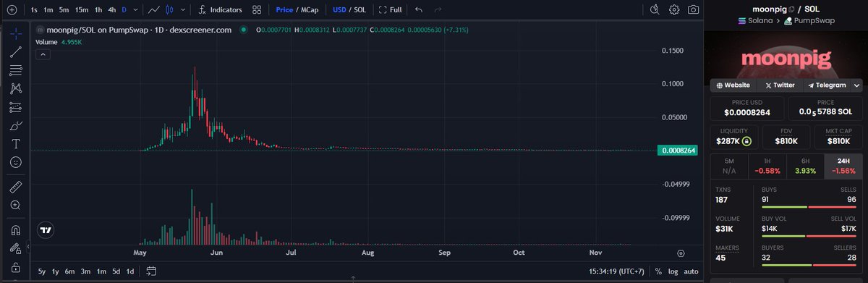Set chart range to 3m
Viewport: 868px width, 283px height.
coord(85,271)
